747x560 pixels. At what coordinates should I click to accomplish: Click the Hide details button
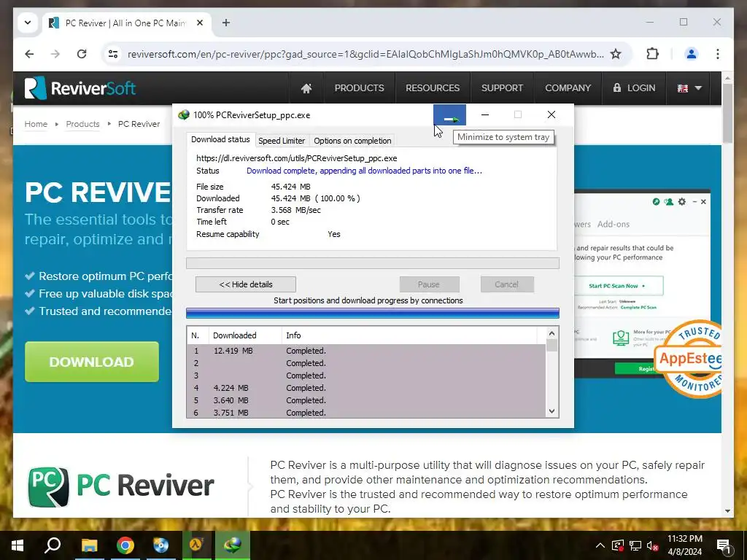[246, 284]
